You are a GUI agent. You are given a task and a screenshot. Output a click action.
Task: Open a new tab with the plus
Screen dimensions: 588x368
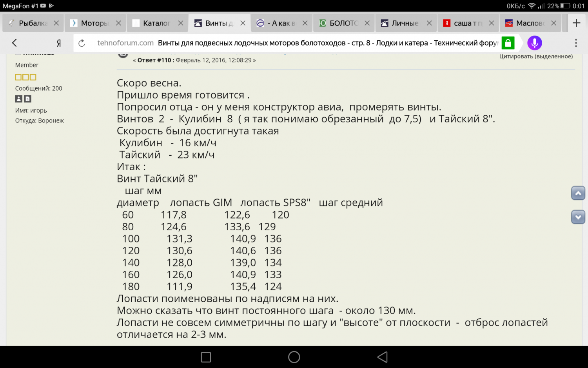click(x=576, y=23)
